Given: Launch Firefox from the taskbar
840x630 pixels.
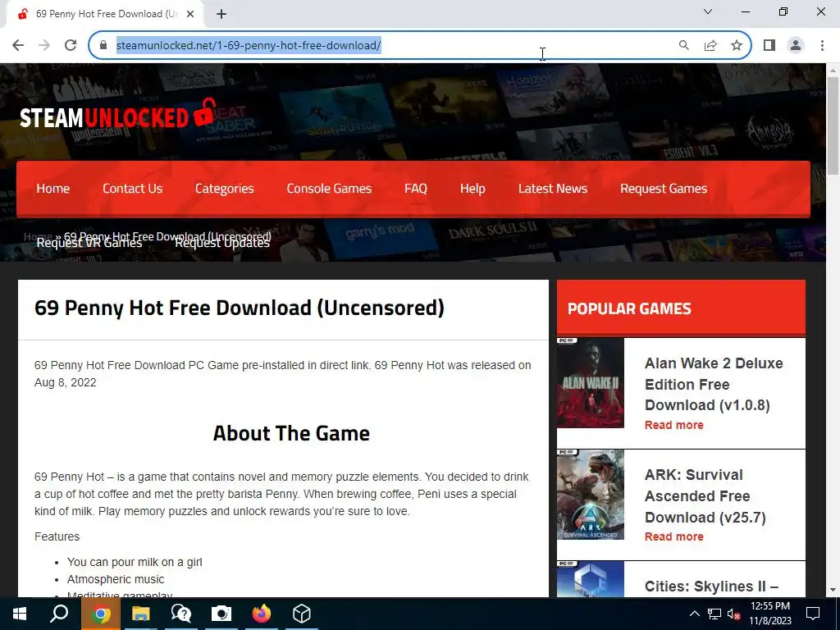Looking at the screenshot, I should [x=262, y=614].
